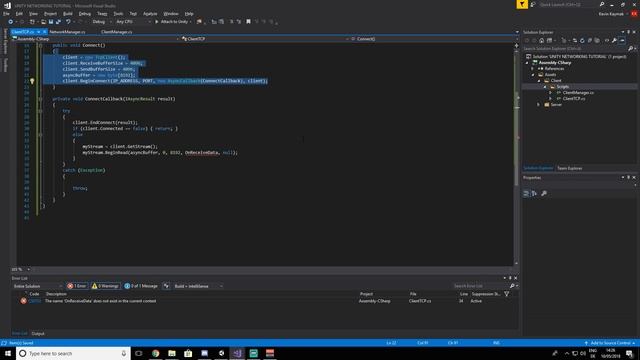
Task: Click the Collapse All icon in Solution Explorer
Action: tap(590, 40)
